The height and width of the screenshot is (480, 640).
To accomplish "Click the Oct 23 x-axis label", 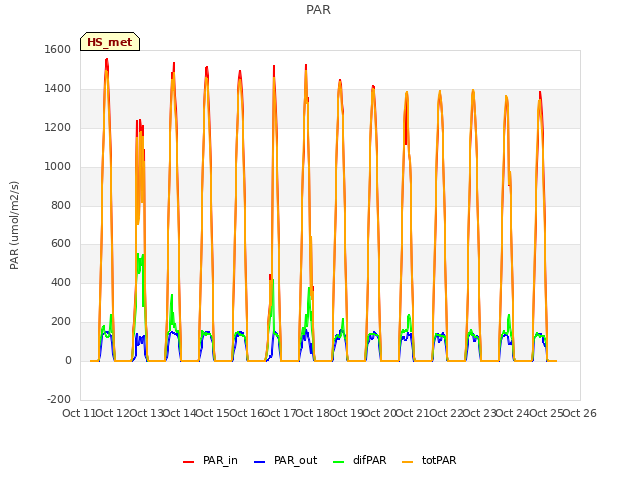I will (x=480, y=413).
